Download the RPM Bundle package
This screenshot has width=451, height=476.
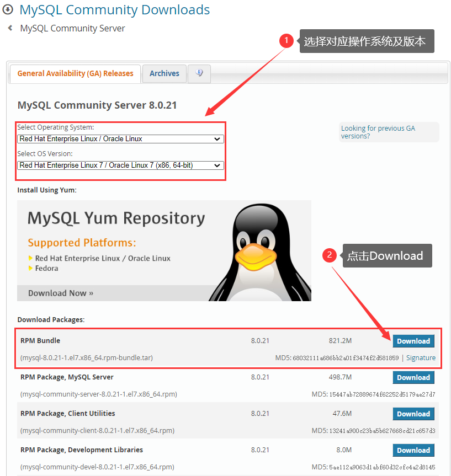pyautogui.click(x=413, y=341)
